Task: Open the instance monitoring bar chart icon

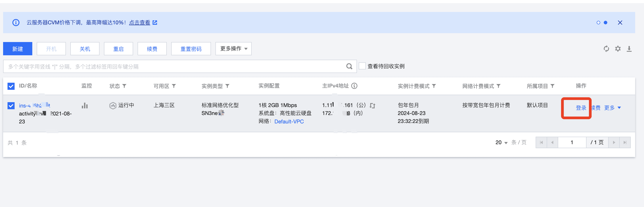Action: tap(85, 106)
